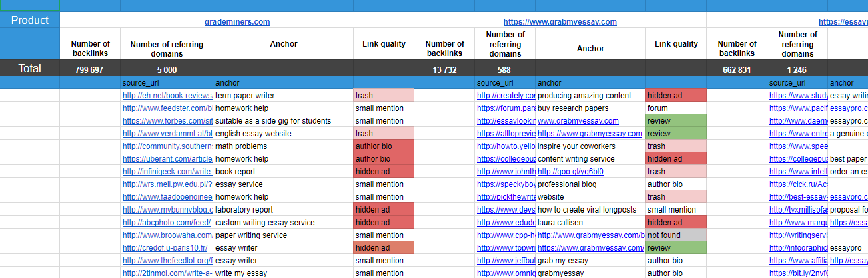Select the 'laboratory report' anchor cell
Image resolution: width=868 pixels, height=278 pixels.
283,210
